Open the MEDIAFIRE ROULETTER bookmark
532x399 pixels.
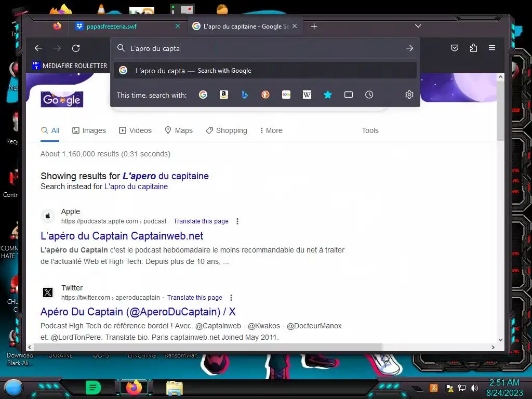tap(70, 65)
